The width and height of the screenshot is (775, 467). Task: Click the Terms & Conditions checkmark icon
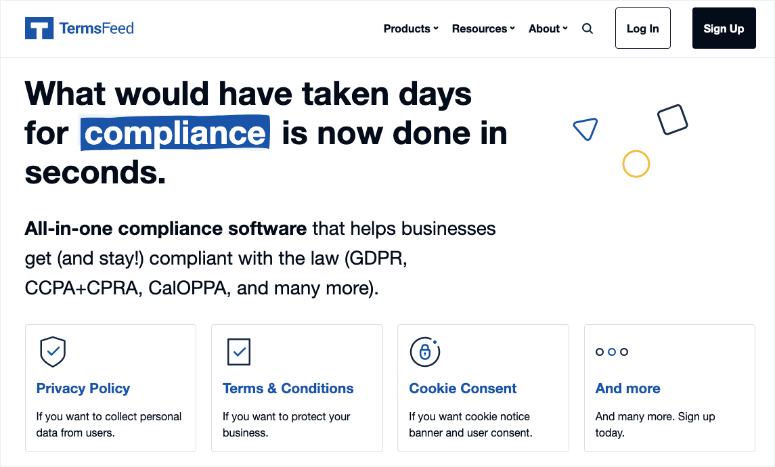point(239,352)
